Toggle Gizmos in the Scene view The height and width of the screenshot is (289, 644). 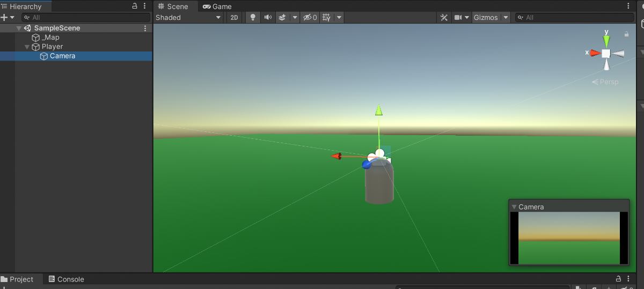486,17
